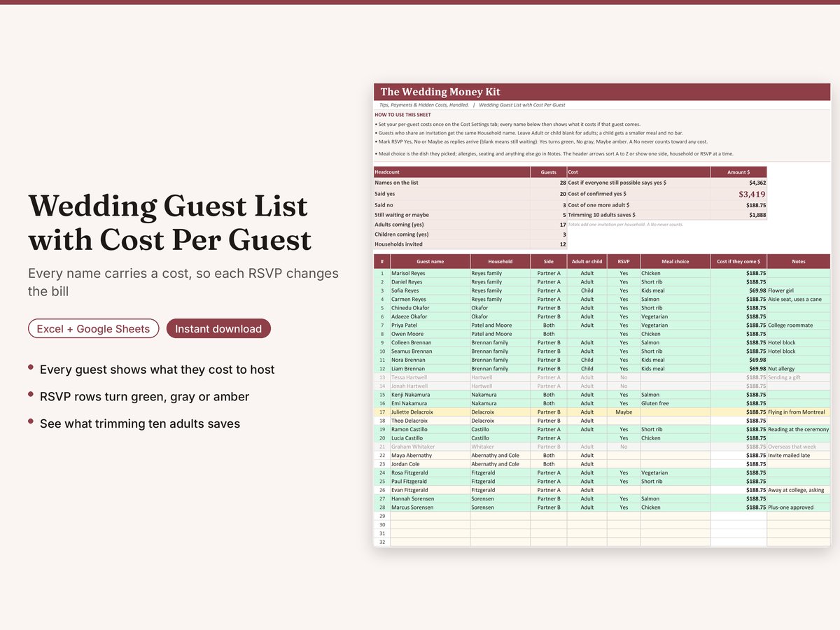Click the Said yes headcount label

(384, 194)
